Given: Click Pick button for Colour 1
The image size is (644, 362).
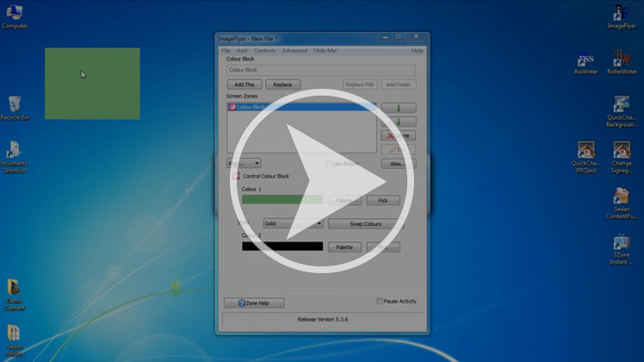Looking at the screenshot, I should click(x=383, y=200).
